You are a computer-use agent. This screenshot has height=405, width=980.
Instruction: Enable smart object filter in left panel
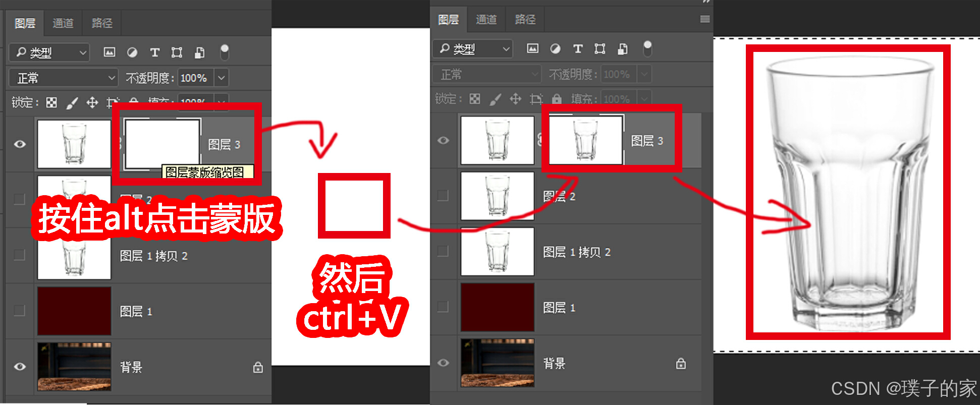[200, 52]
